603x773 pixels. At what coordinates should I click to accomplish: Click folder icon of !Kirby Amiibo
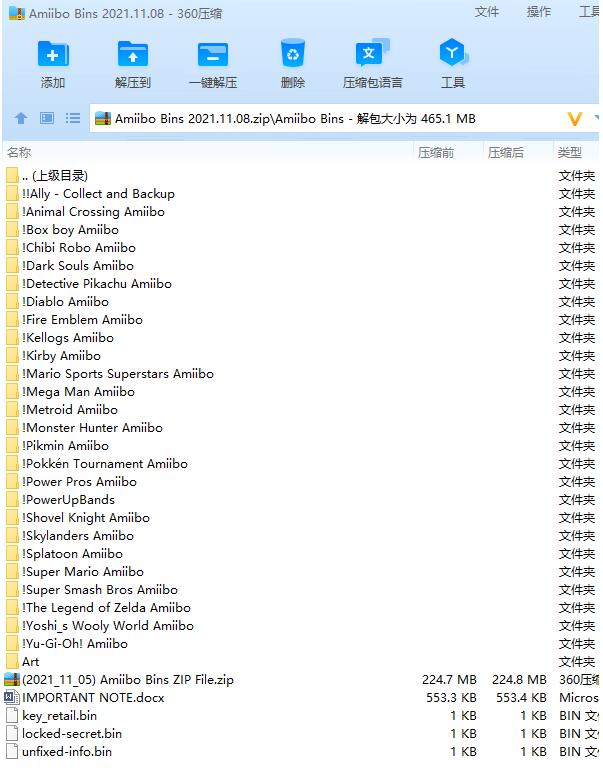click(12, 356)
